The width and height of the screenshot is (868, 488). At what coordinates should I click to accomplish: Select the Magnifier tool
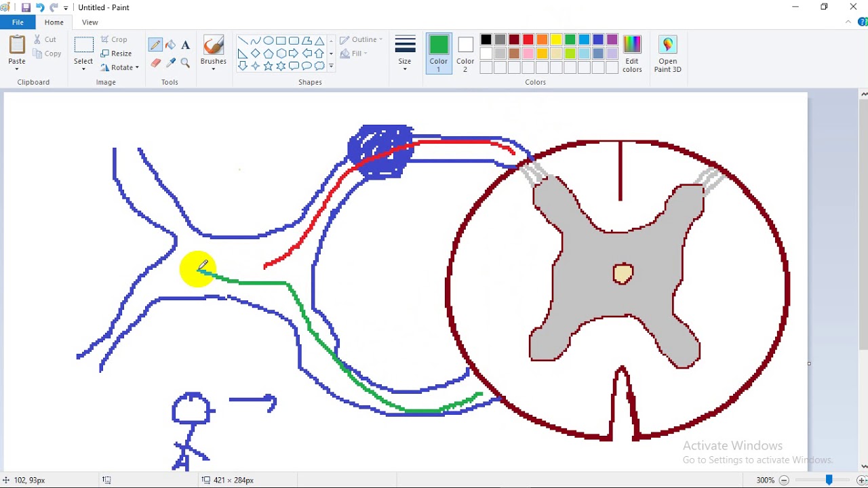(x=185, y=63)
